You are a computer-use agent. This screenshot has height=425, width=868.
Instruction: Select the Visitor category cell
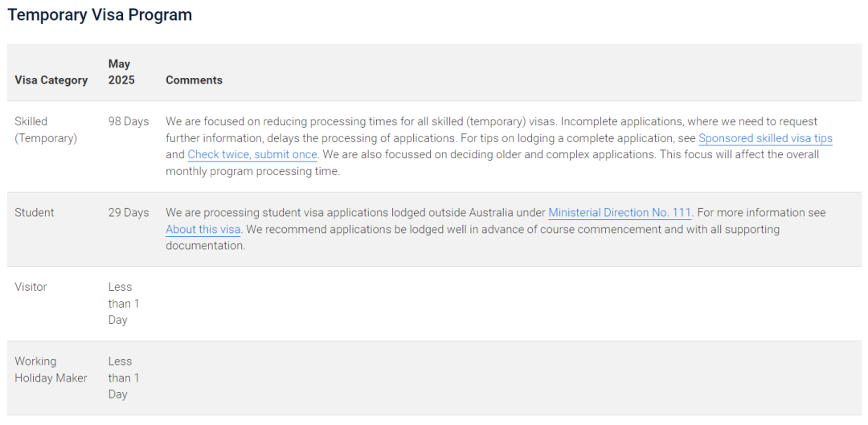point(31,287)
